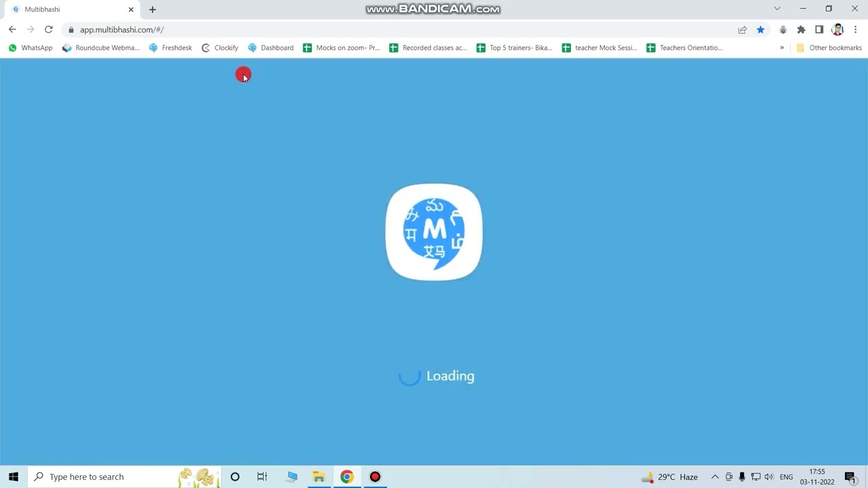Open the blue pinned app on taskbar
The width and height of the screenshot is (868, 488).
pos(292,477)
